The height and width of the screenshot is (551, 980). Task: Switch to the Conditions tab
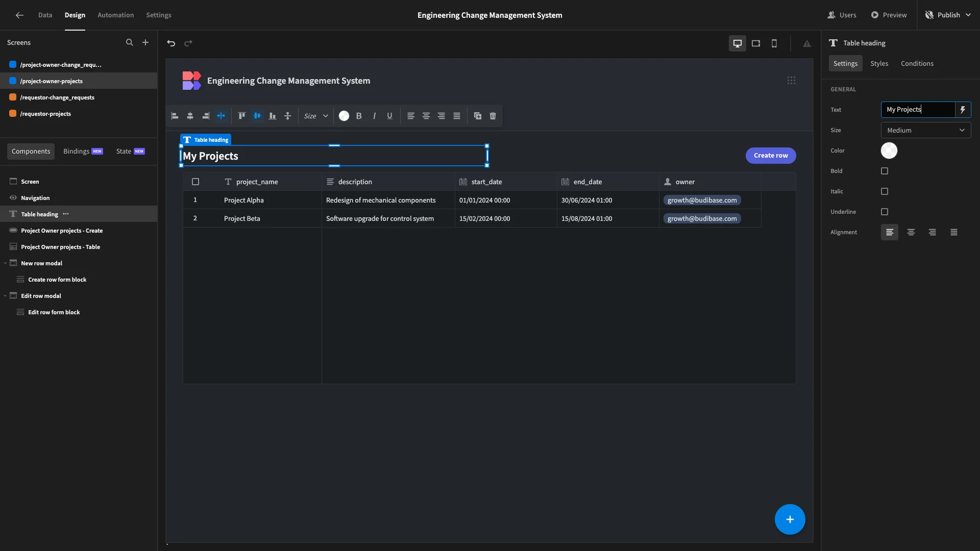[x=917, y=63]
